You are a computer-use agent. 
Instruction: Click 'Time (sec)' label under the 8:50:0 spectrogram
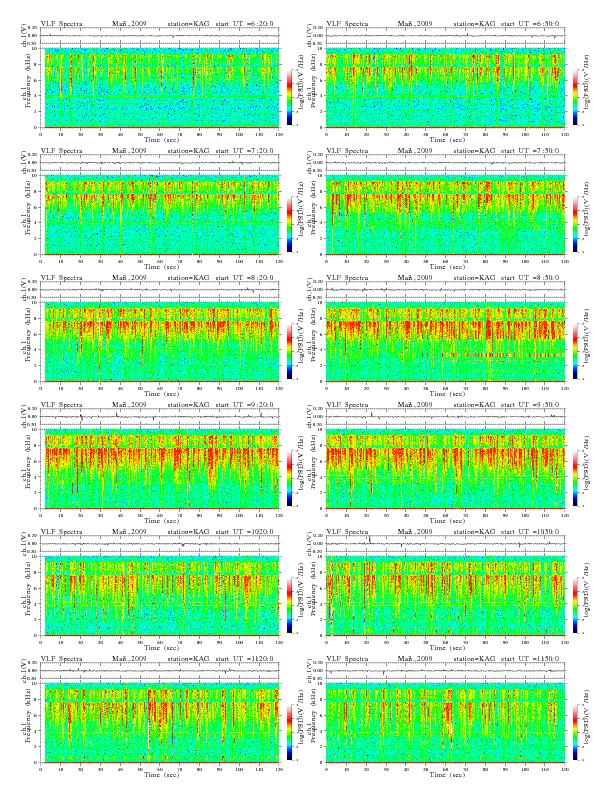point(447,393)
